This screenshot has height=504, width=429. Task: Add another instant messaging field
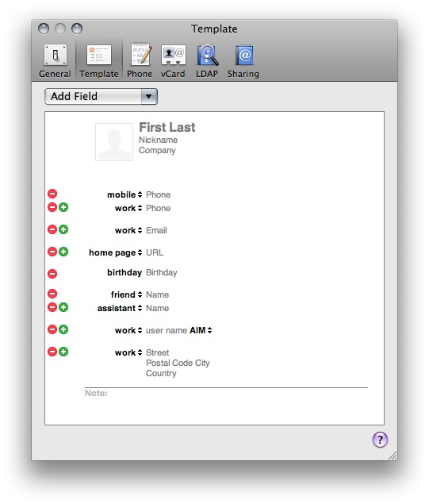(x=63, y=329)
